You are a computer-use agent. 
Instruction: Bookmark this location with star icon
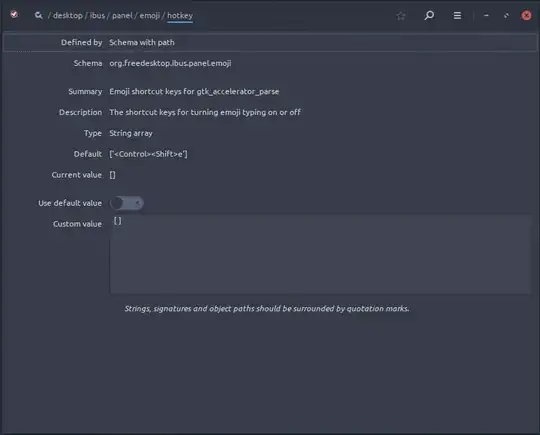[x=401, y=15]
